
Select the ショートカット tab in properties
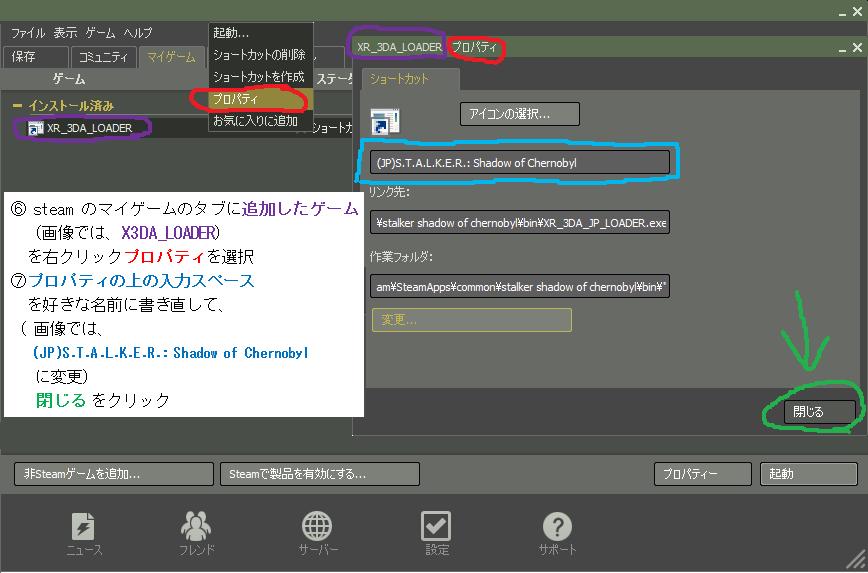coord(410,79)
